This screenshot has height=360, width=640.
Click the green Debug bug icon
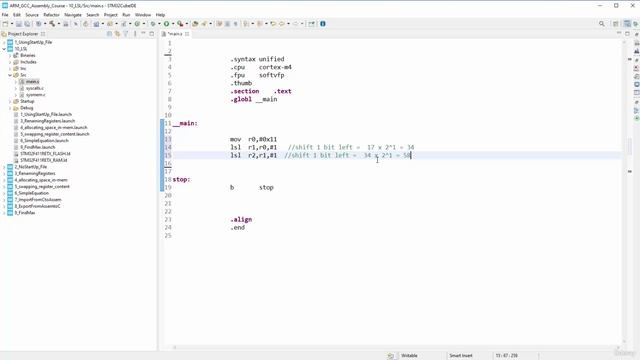[153, 24]
